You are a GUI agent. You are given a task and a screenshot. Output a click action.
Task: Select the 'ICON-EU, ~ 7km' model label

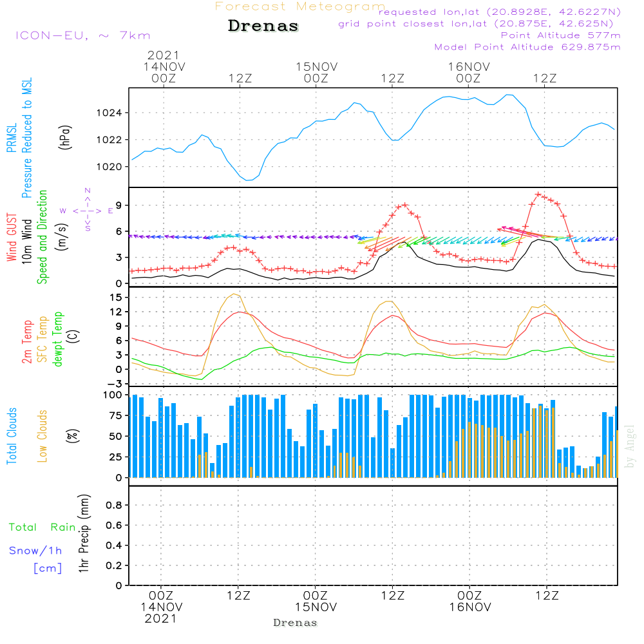pyautogui.click(x=83, y=35)
